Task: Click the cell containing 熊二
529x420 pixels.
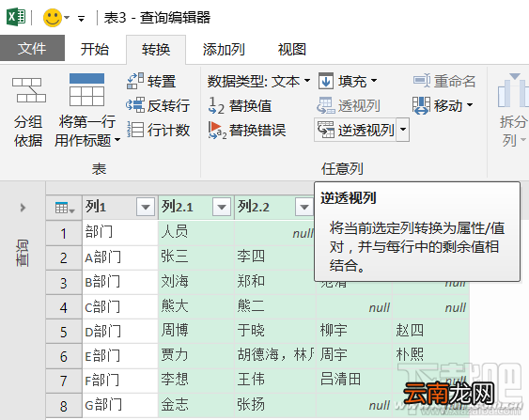Action: pos(275,307)
